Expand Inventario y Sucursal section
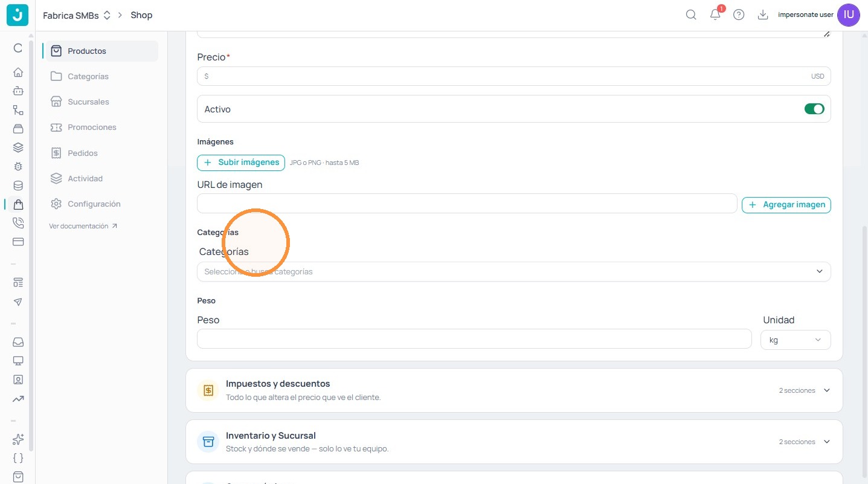868x484 pixels. (514, 442)
